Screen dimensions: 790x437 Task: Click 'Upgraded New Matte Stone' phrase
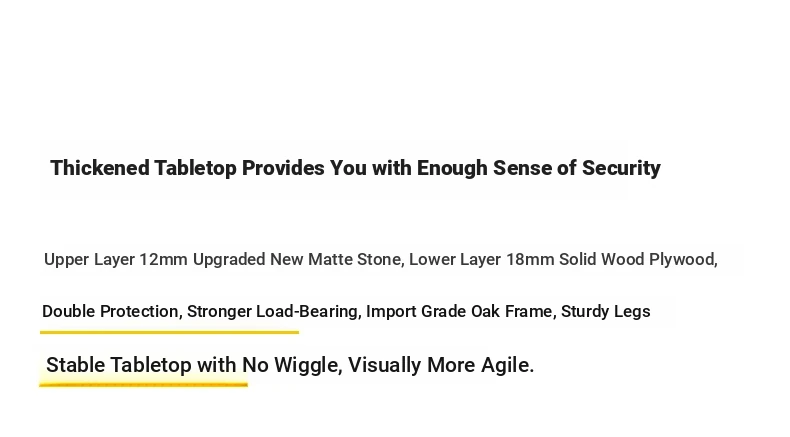[297, 260]
